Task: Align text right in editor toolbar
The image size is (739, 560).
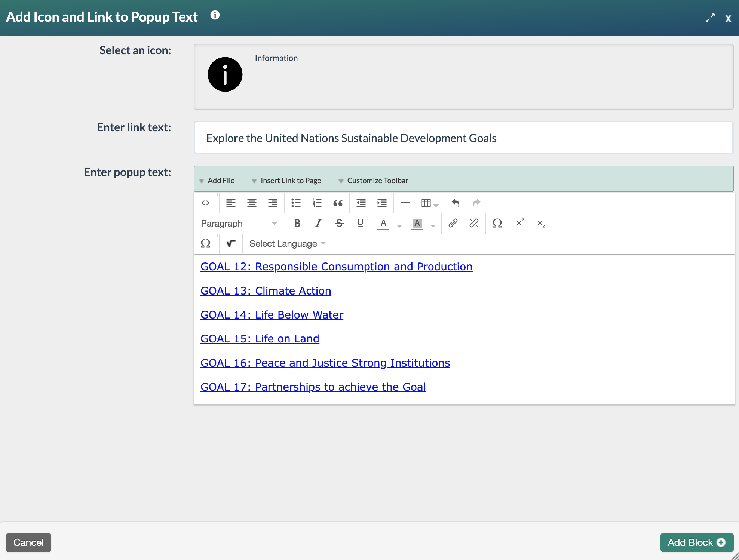Action: click(273, 203)
